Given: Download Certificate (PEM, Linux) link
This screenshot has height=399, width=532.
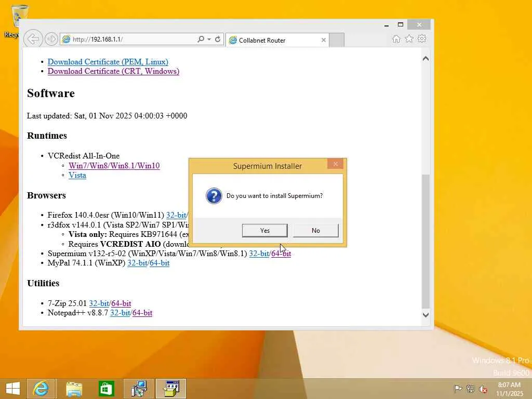Looking at the screenshot, I should [108, 62].
